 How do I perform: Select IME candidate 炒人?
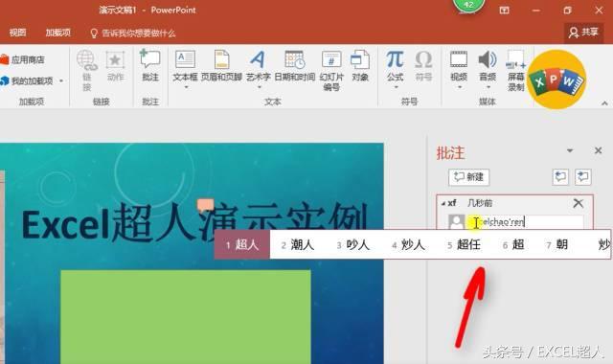point(408,245)
